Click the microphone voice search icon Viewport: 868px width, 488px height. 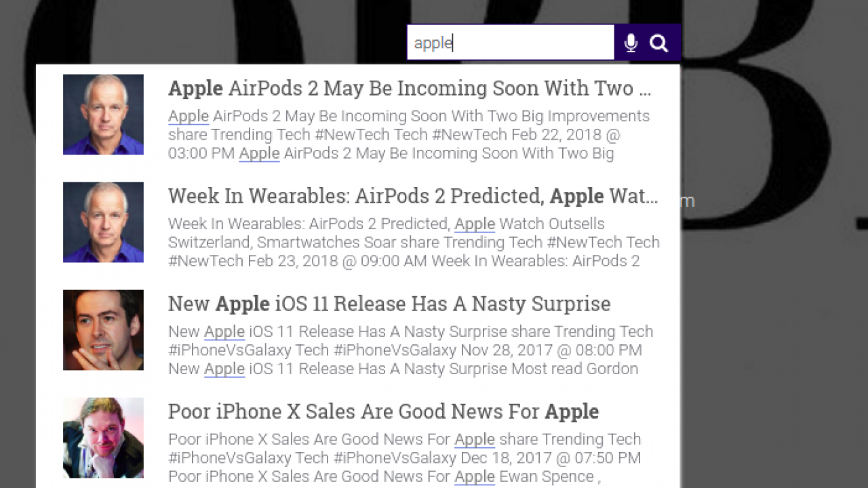[x=631, y=43]
